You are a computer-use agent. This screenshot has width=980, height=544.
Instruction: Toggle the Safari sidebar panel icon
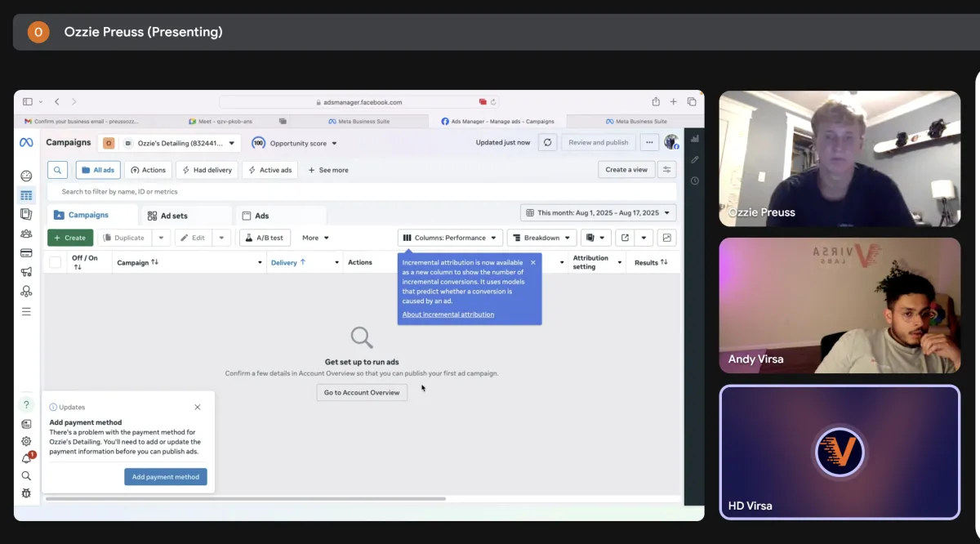tap(29, 102)
